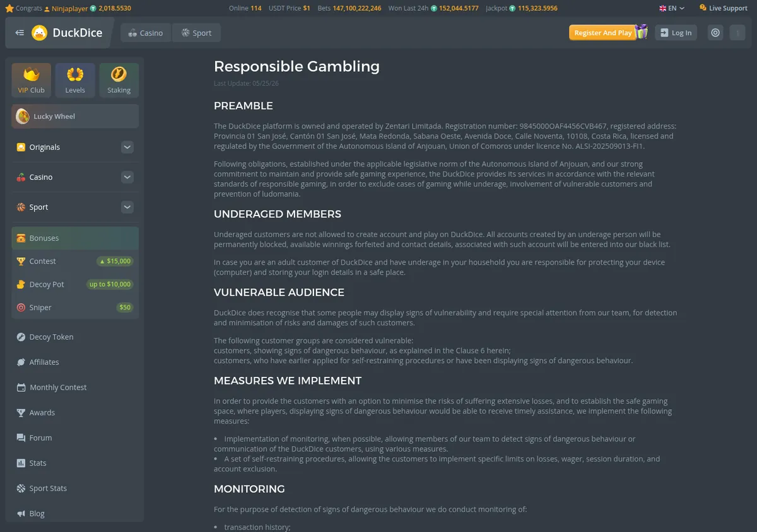Click the Online 114 counter
This screenshot has height=532, width=757.
pos(245,9)
